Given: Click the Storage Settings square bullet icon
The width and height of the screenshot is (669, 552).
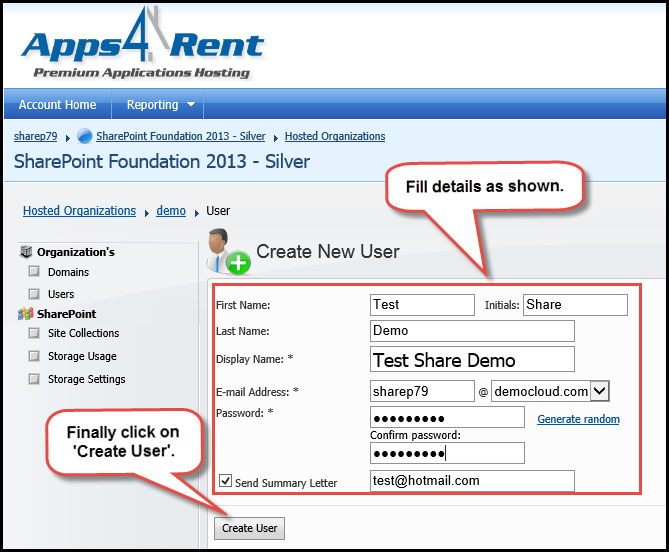Looking at the screenshot, I should [x=34, y=379].
